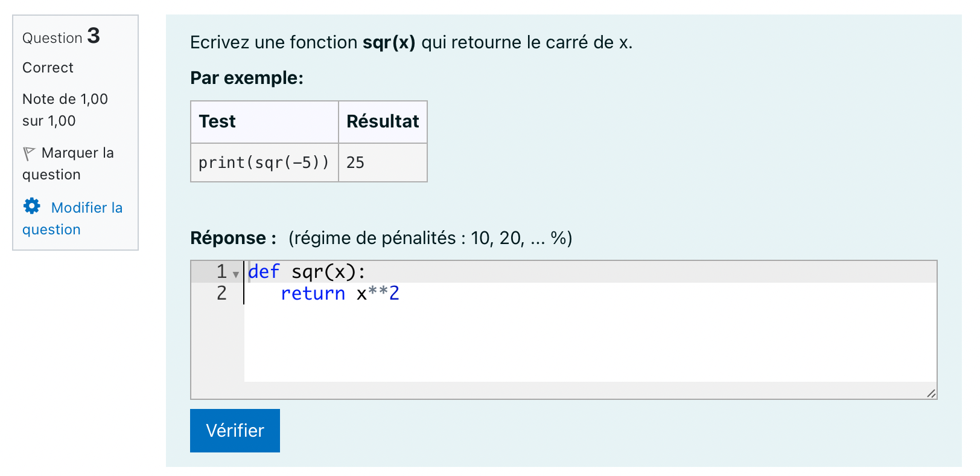Screen dimensions: 980x476
Task: Click the result cell showing 25
Action: (383, 162)
